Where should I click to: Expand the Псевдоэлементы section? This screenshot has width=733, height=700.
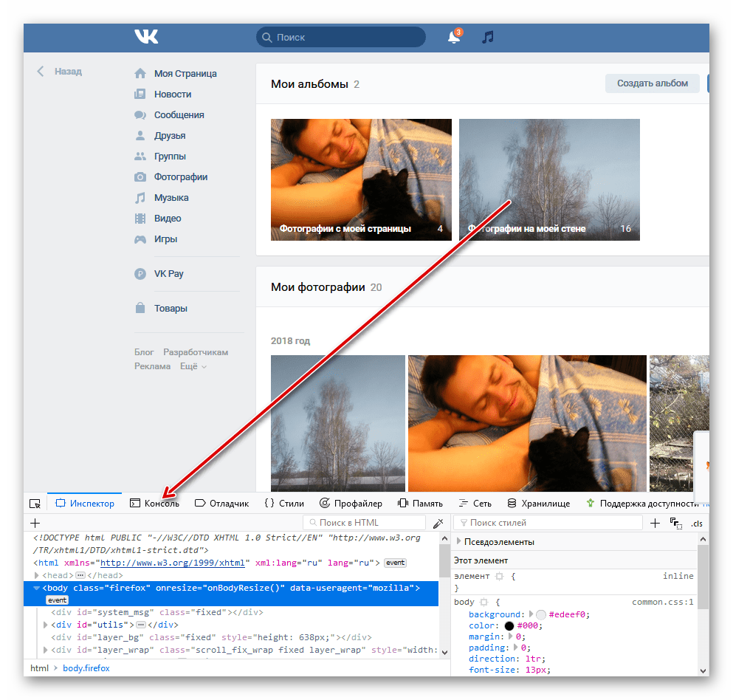458,542
